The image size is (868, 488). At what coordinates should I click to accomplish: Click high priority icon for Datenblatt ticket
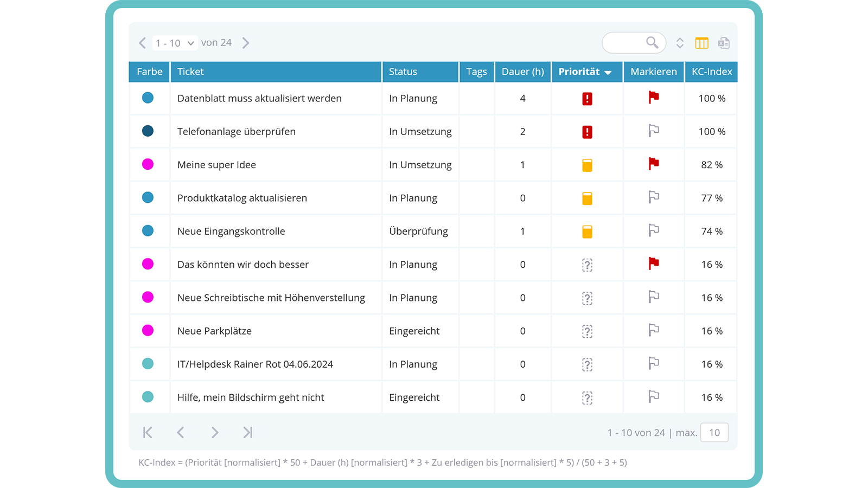[587, 99]
